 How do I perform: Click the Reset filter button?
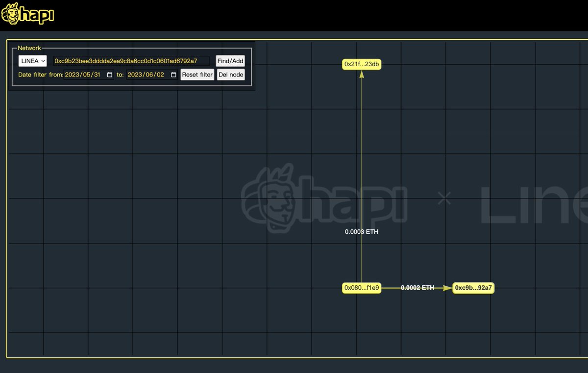(197, 75)
